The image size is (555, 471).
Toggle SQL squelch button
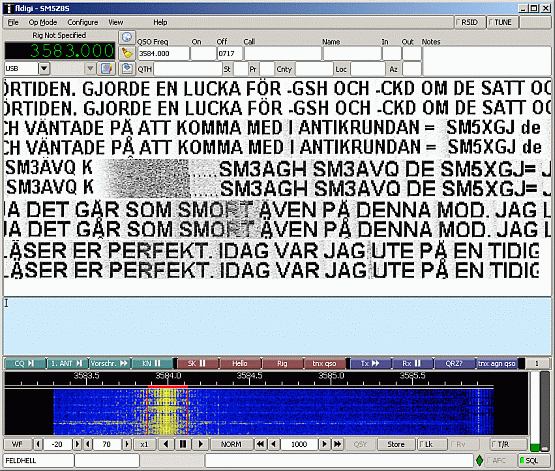click(533, 460)
